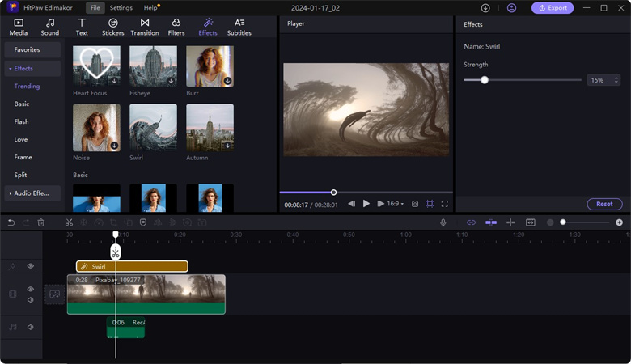
Task: Zoom in the timeline with plus icon
Action: tap(619, 222)
